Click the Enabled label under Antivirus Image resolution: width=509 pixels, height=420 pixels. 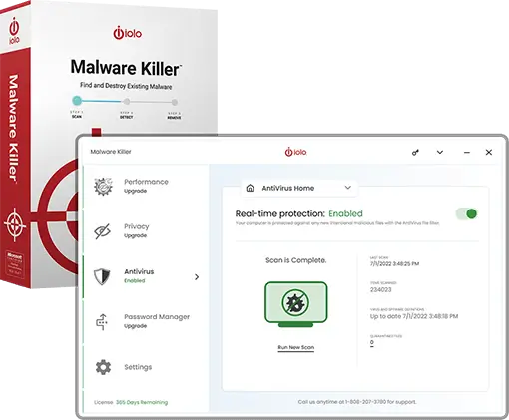(x=135, y=281)
